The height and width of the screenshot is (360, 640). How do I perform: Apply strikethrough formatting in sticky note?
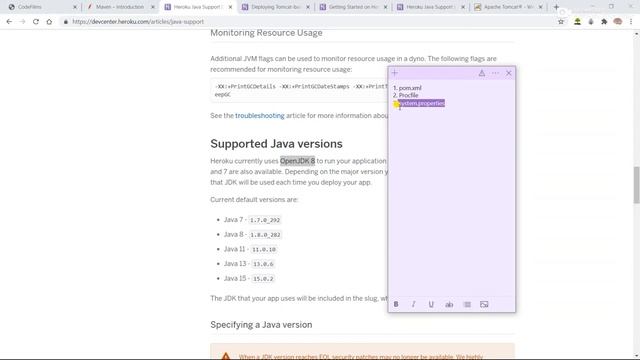pos(449,304)
